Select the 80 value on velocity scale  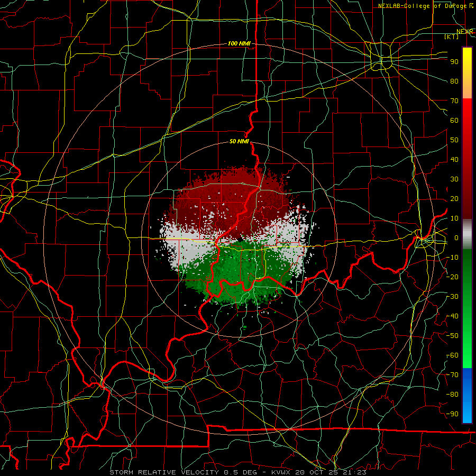tap(454, 81)
